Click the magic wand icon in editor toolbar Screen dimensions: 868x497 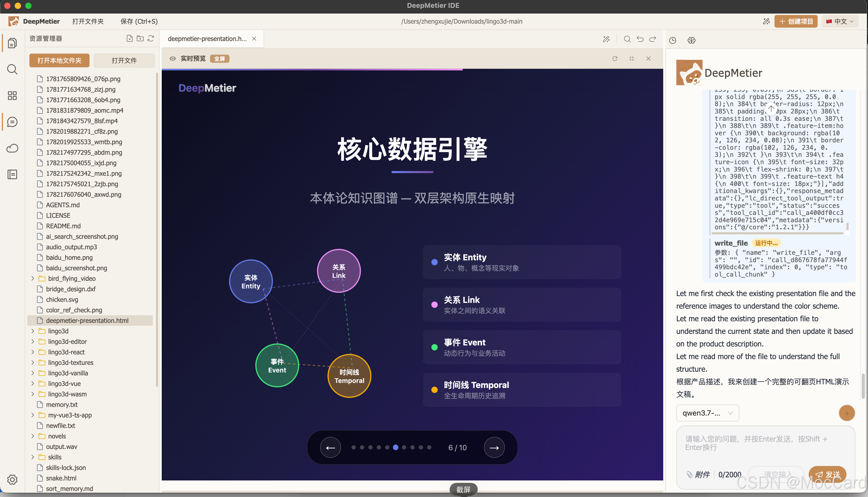[x=606, y=39]
